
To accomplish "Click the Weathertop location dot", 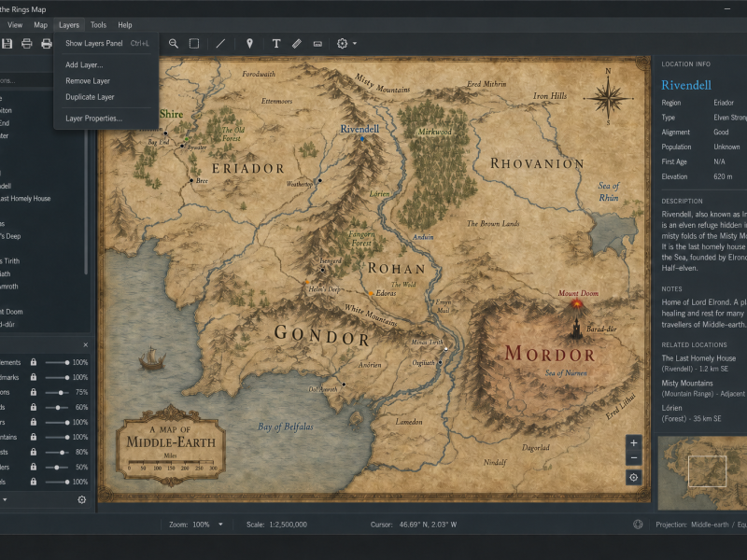I will [x=319, y=180].
